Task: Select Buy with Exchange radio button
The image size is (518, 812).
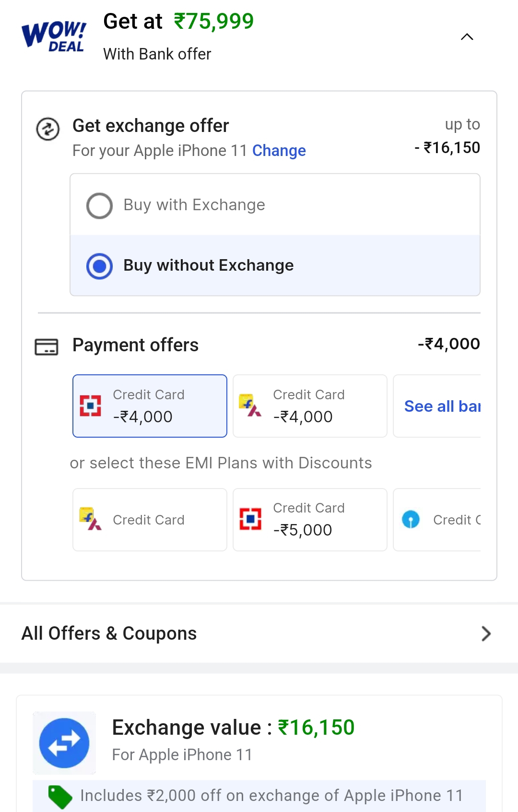Action: pos(100,205)
